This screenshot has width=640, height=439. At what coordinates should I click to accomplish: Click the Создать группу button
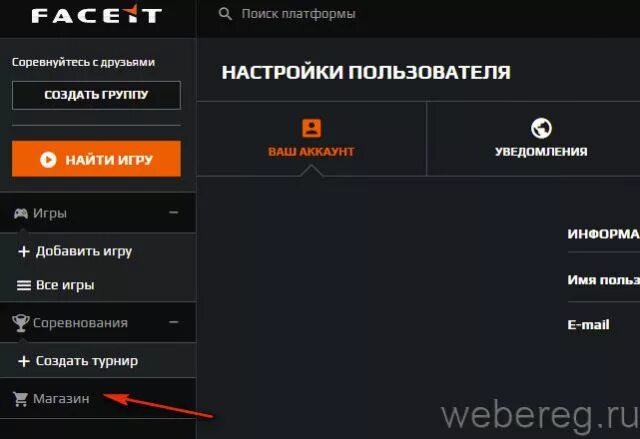(96, 95)
